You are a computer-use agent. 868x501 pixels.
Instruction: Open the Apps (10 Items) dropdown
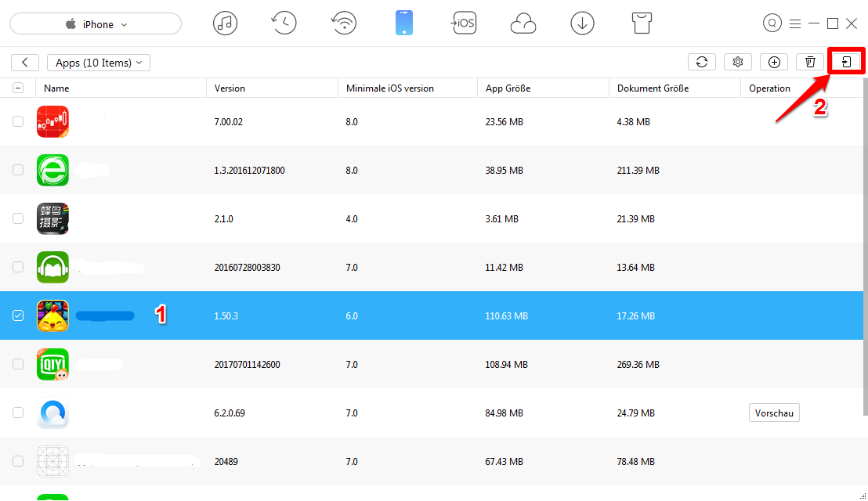(99, 63)
